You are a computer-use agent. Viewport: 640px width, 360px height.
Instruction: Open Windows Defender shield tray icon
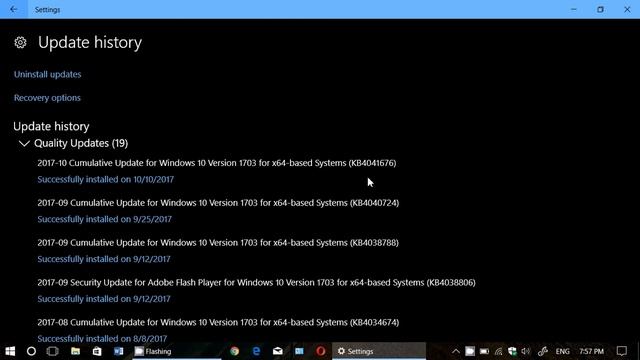point(512,351)
